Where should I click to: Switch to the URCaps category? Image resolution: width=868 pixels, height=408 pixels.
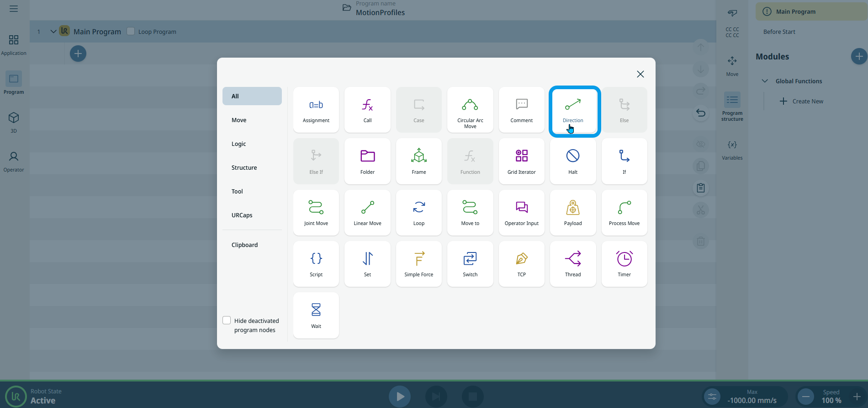(x=242, y=215)
